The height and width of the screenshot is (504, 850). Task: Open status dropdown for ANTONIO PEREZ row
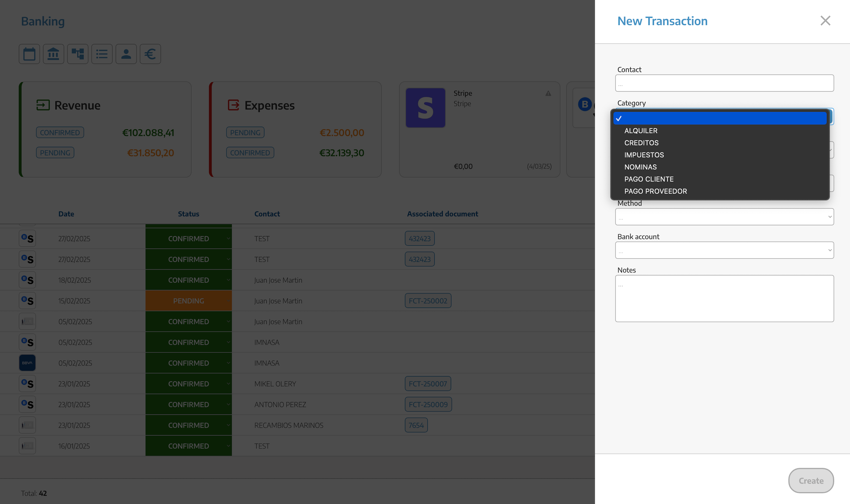coord(189,404)
